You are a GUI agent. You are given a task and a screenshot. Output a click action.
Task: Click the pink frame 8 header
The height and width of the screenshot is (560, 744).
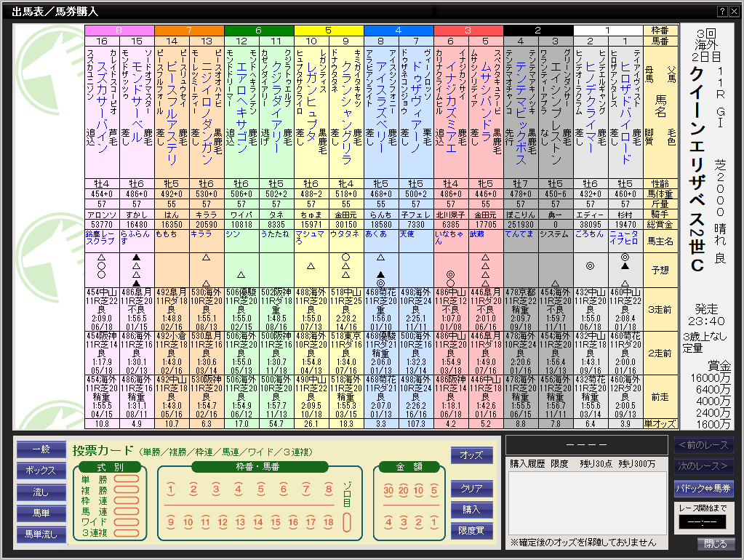pos(119,31)
